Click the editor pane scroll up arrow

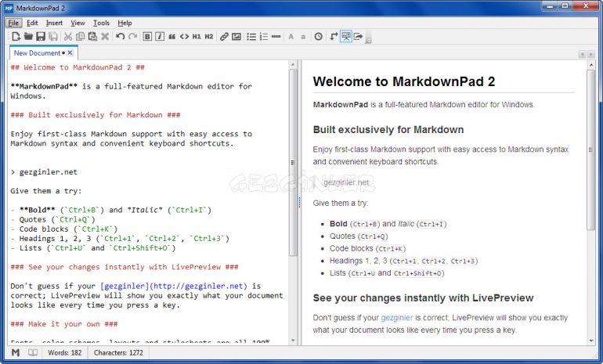293,64
